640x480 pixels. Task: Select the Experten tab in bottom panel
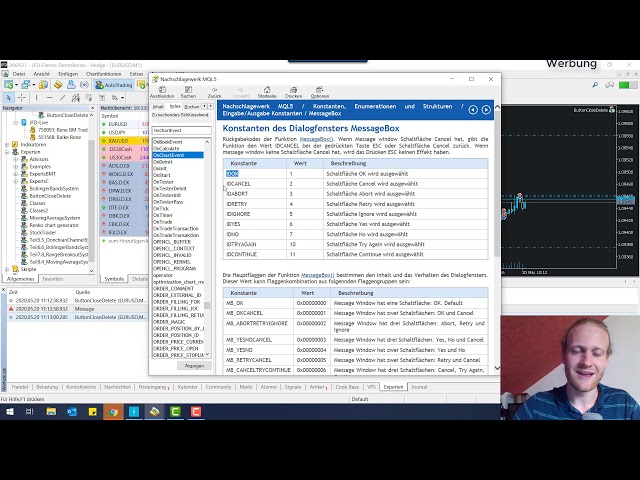(393, 386)
